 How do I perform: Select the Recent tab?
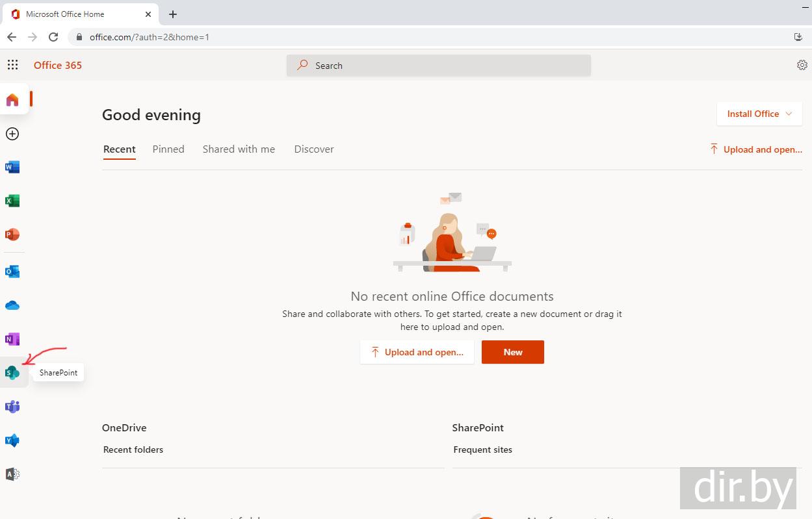point(120,149)
